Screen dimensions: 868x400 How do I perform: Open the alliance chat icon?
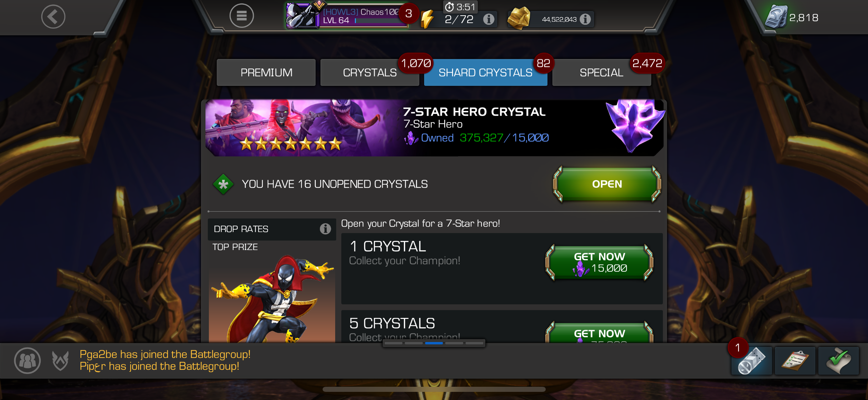pyautogui.click(x=28, y=361)
